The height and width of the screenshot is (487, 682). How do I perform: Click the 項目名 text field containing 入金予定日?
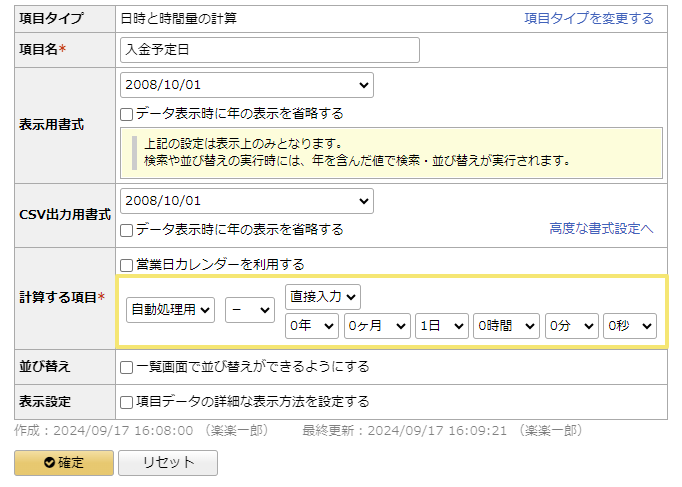[269, 50]
